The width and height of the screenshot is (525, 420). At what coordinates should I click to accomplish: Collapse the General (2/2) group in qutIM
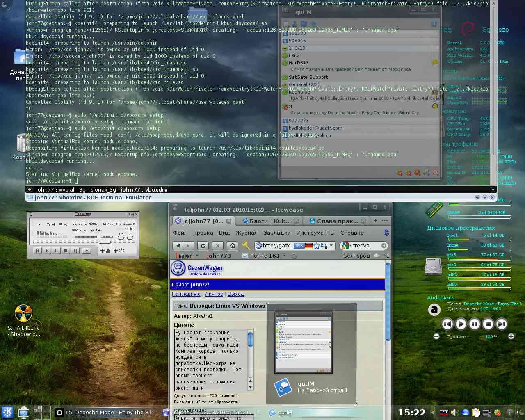(285, 84)
